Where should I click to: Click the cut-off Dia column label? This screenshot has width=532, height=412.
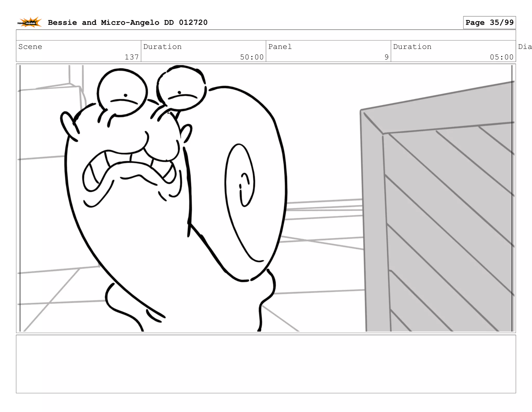524,47
